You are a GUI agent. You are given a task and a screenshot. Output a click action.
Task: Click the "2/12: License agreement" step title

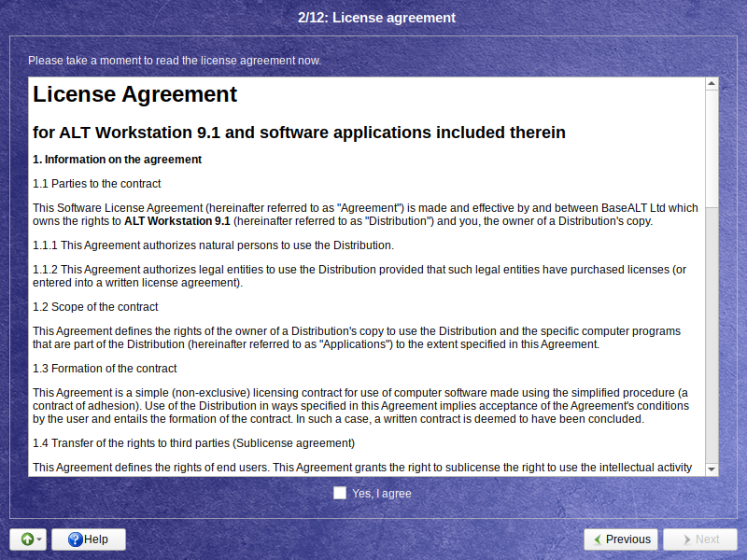click(x=377, y=18)
